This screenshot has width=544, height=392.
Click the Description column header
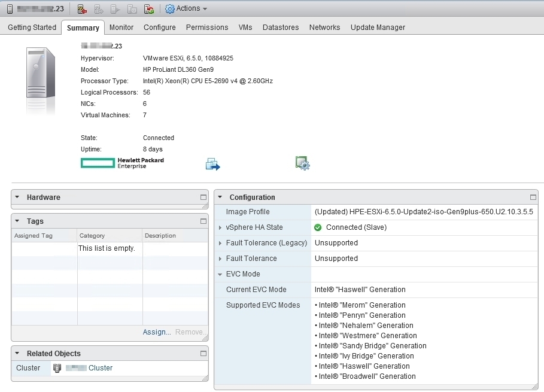tap(175, 236)
